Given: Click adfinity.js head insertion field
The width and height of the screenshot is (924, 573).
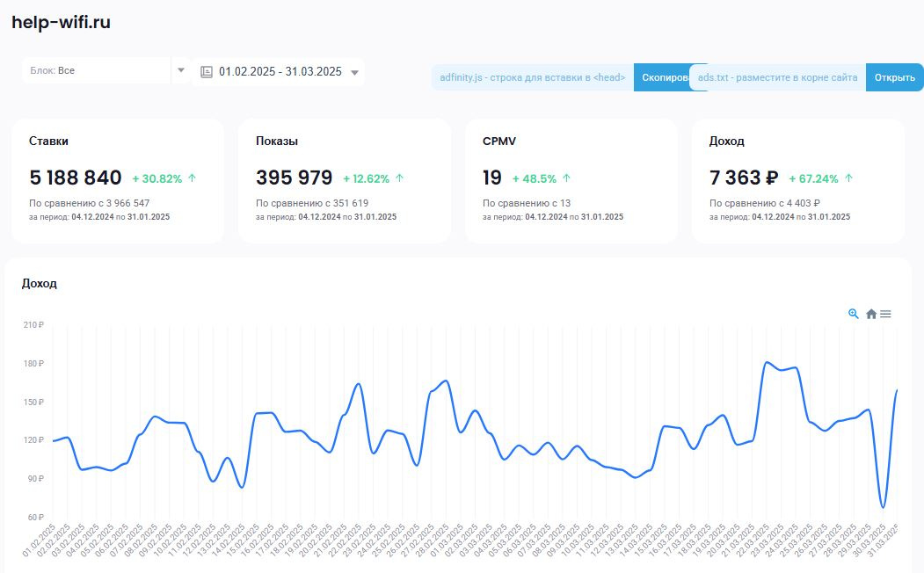Looking at the screenshot, I should [x=533, y=77].
